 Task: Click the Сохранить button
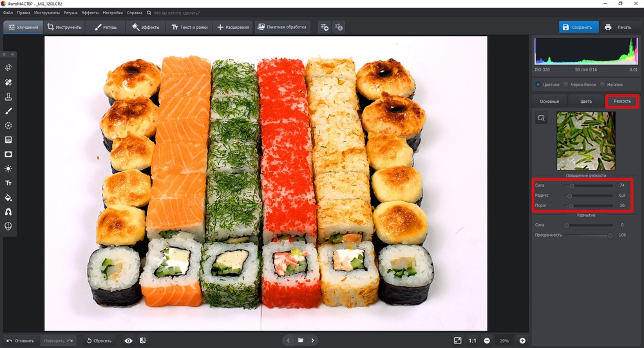point(578,27)
